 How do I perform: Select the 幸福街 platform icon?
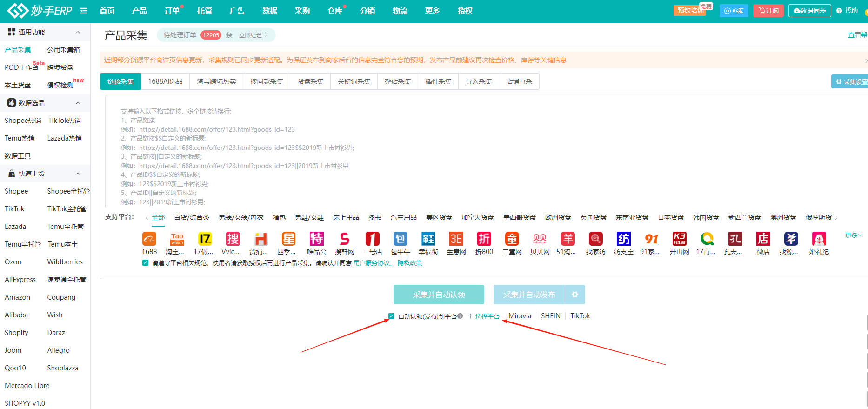tap(428, 239)
